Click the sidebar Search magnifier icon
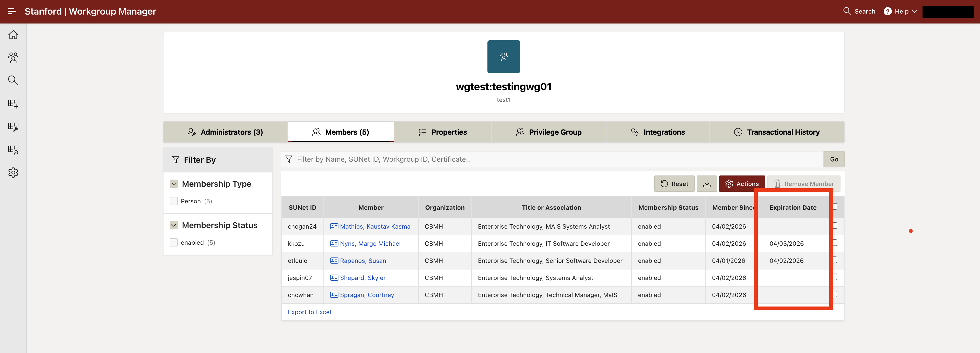This screenshot has width=980, height=353. pos(13,80)
